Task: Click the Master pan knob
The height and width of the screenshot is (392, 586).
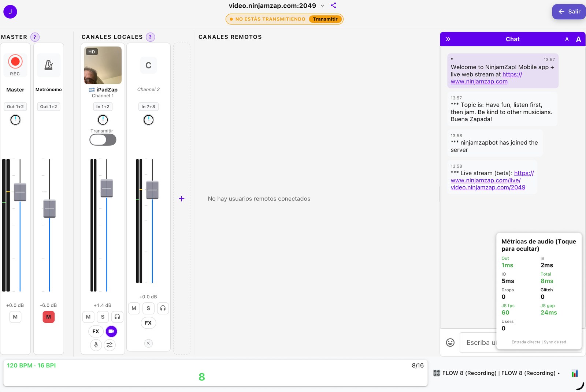Action: tap(15, 120)
